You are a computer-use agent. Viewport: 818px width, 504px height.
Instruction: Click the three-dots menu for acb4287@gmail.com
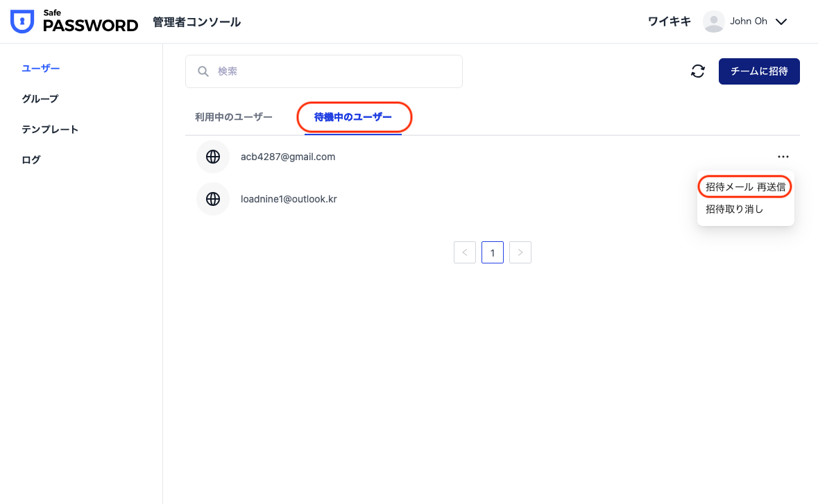pos(783,157)
